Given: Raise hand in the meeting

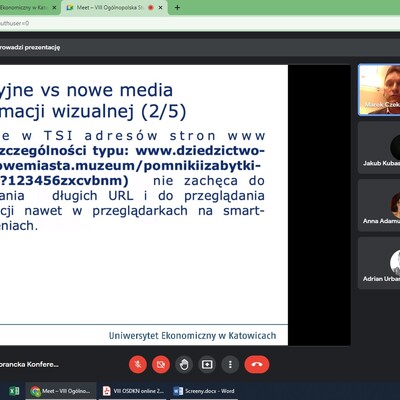Looking at the screenshot, I should [x=184, y=364].
